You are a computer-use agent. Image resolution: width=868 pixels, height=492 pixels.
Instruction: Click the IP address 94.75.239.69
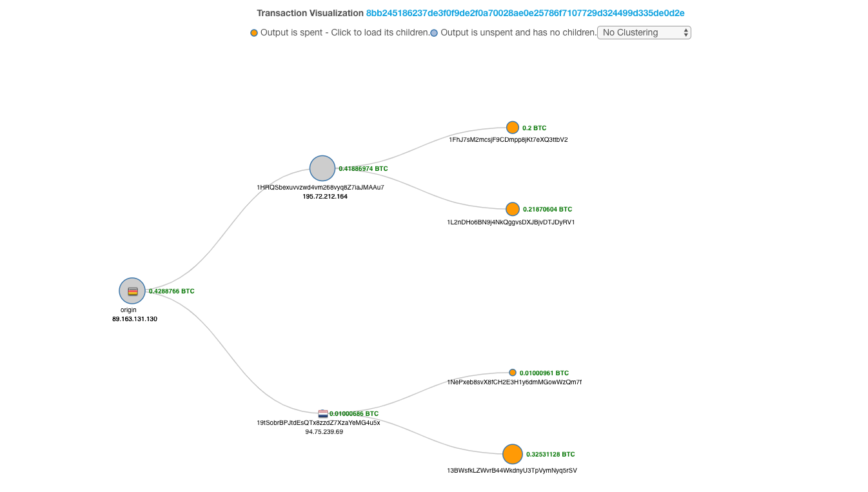point(324,431)
